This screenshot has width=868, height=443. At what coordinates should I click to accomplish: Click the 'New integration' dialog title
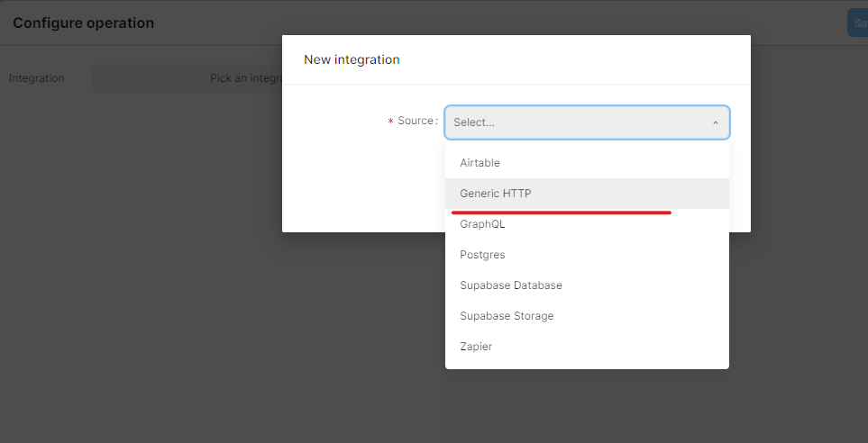tap(352, 59)
